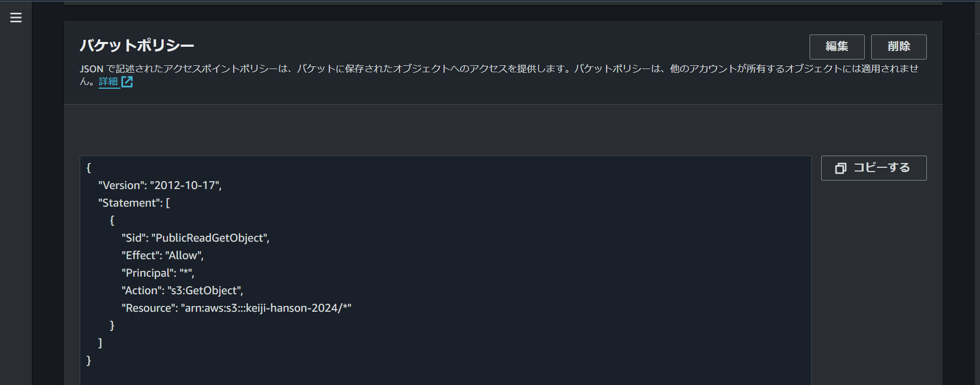Click the external link icon after 詳細
Image resolution: width=980 pixels, height=385 pixels.
tap(127, 82)
